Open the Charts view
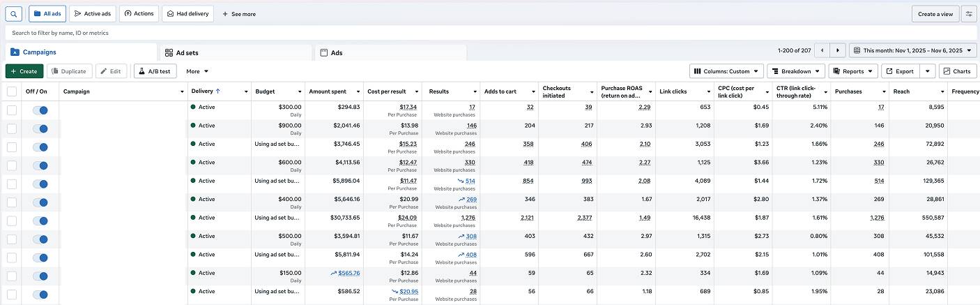Viewport: 980px width, 305px height. click(958, 71)
